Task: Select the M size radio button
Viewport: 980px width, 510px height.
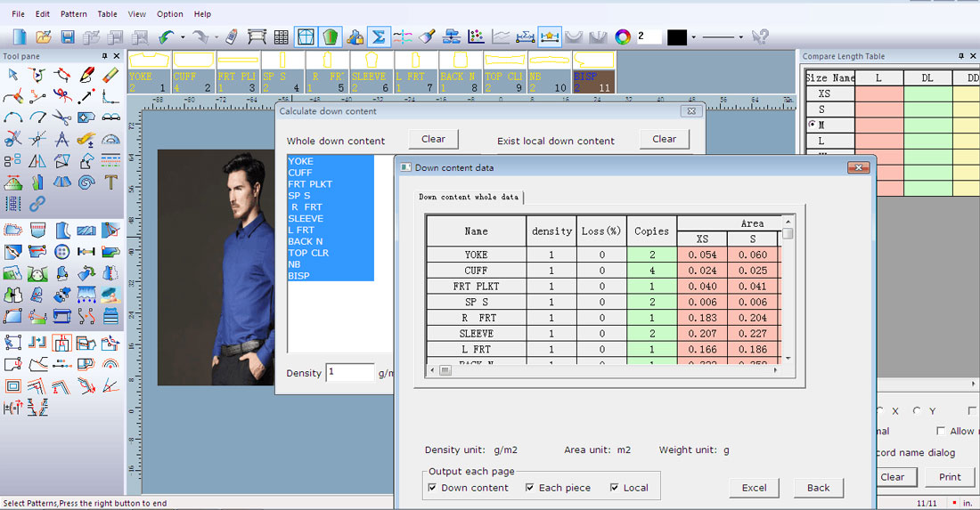Action: (812, 125)
